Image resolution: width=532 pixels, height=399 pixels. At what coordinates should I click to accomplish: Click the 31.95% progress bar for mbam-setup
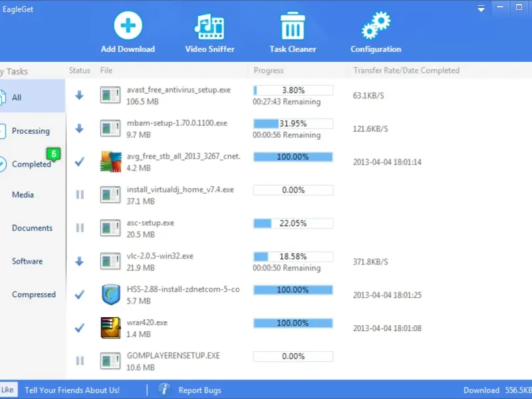click(293, 124)
